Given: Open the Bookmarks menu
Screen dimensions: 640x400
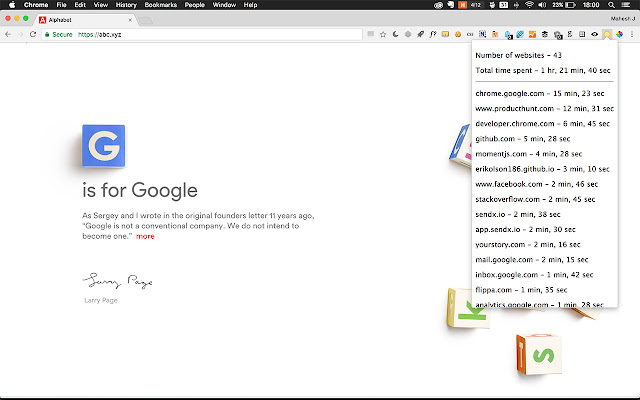Looking at the screenshot, I should pos(161,5).
